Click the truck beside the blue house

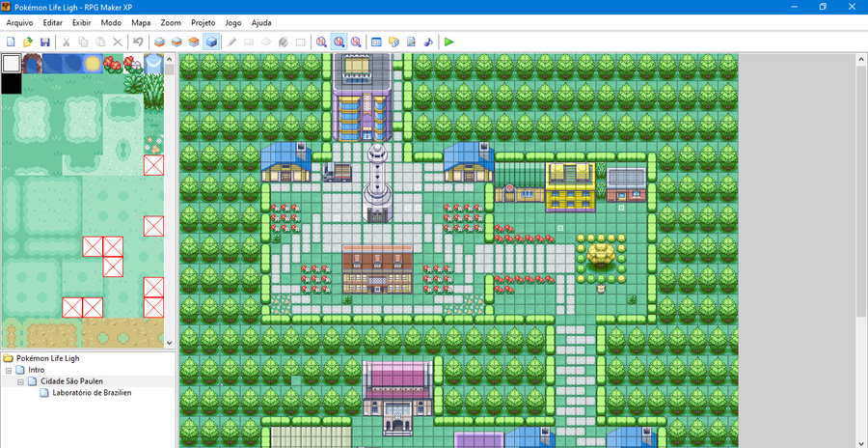click(338, 172)
